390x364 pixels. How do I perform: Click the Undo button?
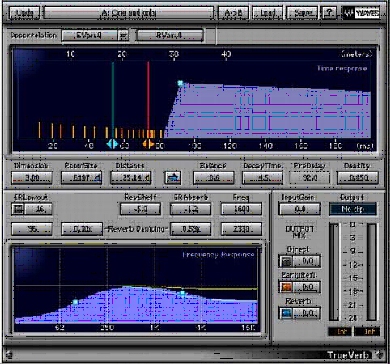click(x=24, y=13)
